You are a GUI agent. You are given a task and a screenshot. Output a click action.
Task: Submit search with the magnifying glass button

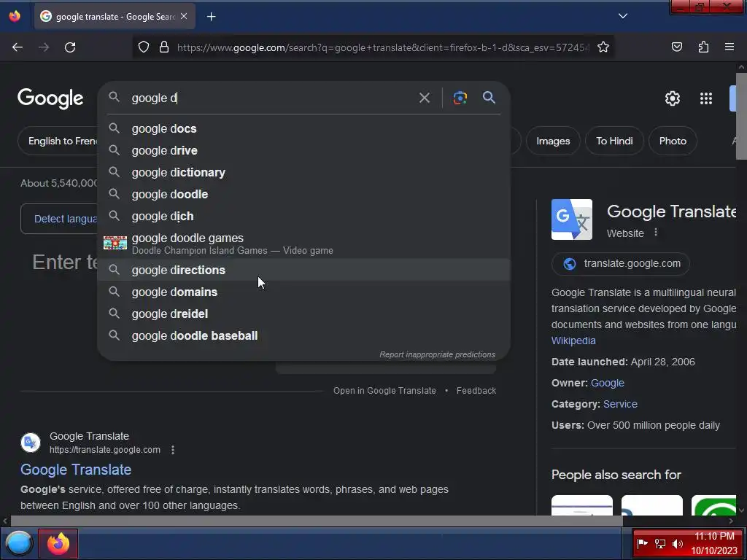click(x=489, y=98)
